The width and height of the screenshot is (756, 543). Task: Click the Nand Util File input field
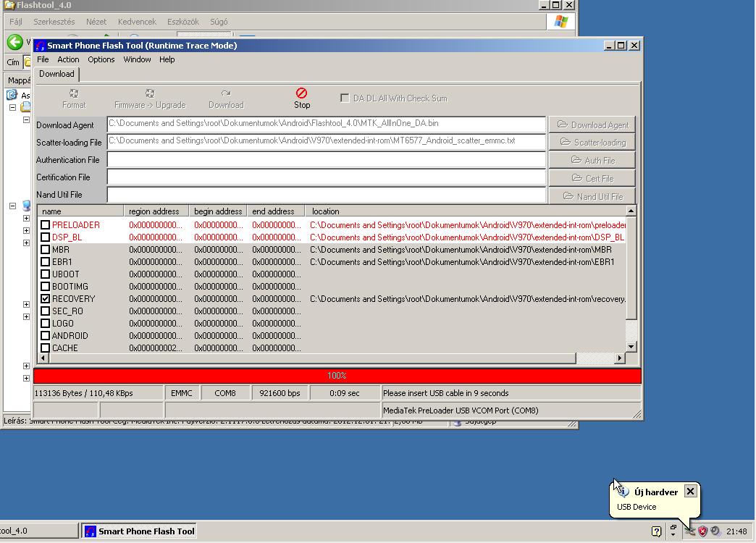click(x=327, y=194)
